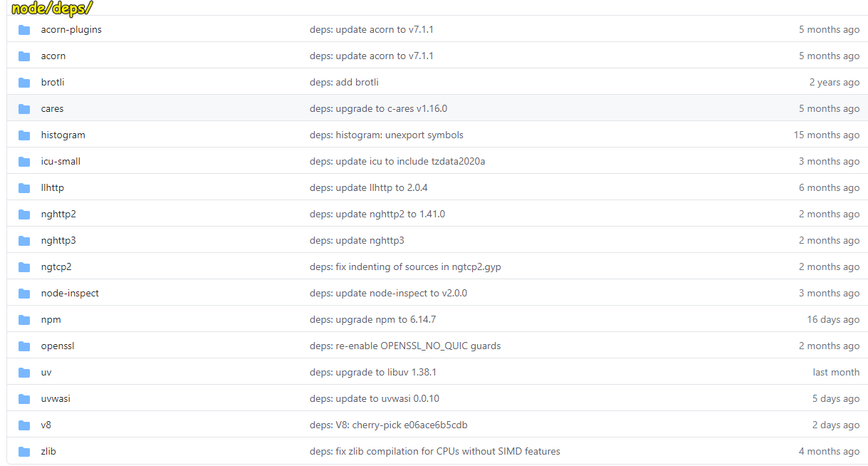Click '2 days ago' timestamp on v8 row
The image size is (868, 466).
[836, 425]
